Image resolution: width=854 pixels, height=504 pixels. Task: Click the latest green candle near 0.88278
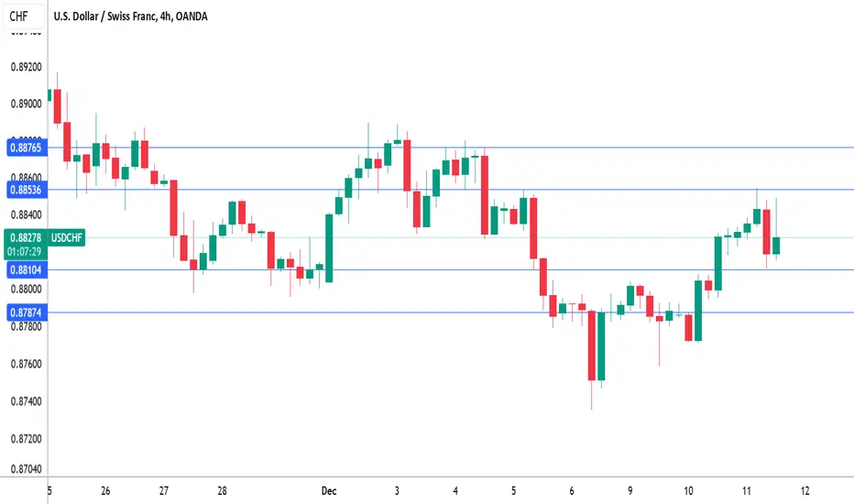click(x=776, y=246)
